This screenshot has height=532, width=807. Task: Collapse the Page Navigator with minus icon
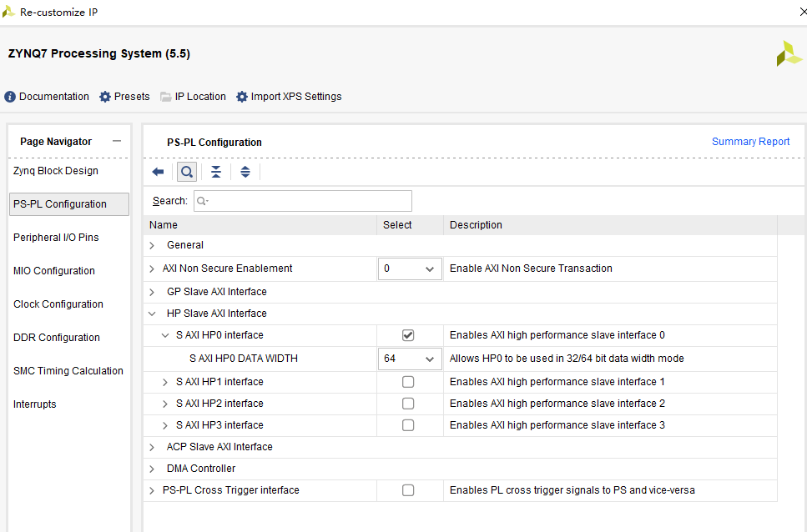click(117, 141)
